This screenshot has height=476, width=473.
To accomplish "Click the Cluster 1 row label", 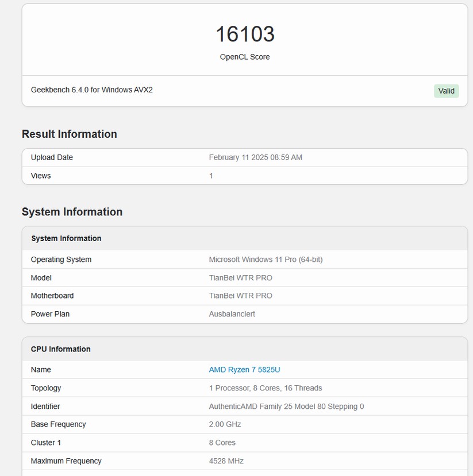I will tap(45, 443).
